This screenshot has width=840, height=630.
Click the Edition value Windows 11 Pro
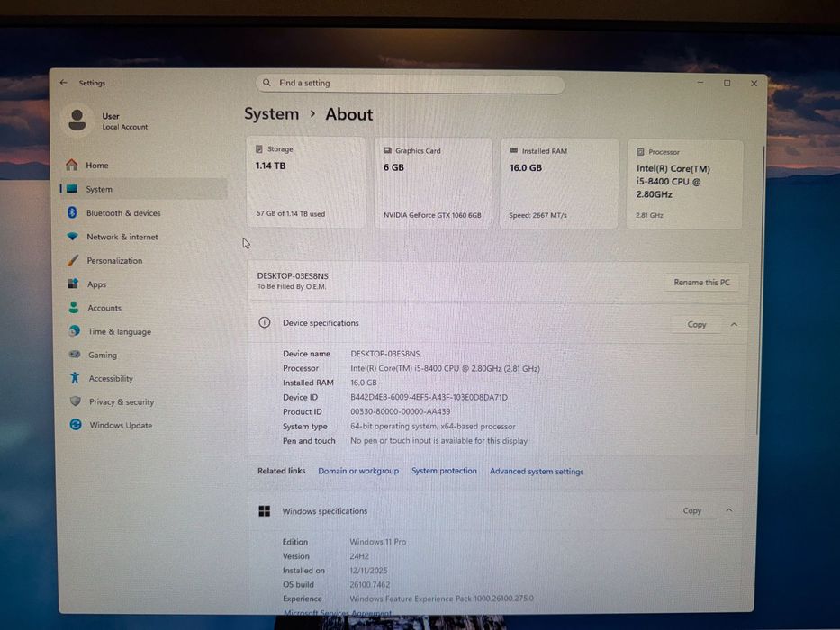tap(377, 542)
